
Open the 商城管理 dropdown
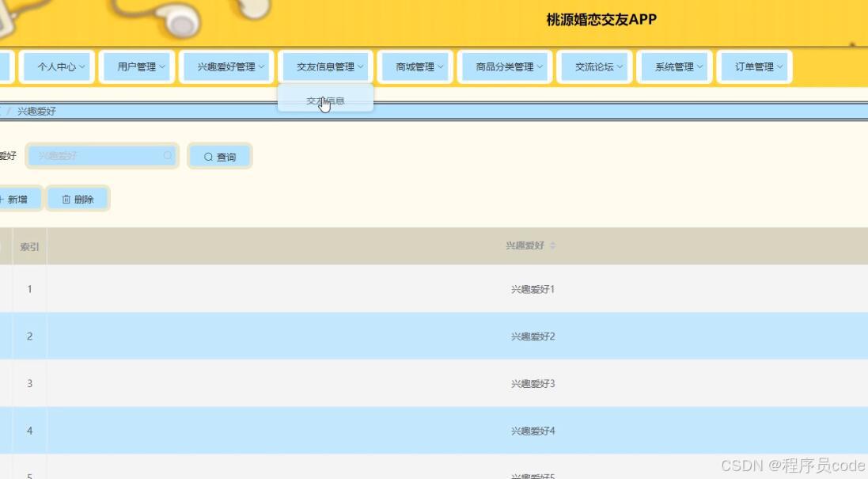coord(415,67)
